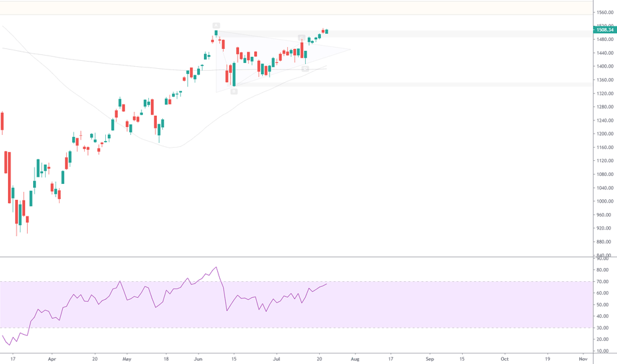Click the 20 date label between Jul and Aug
This screenshot has width=617, height=364.
(x=319, y=359)
